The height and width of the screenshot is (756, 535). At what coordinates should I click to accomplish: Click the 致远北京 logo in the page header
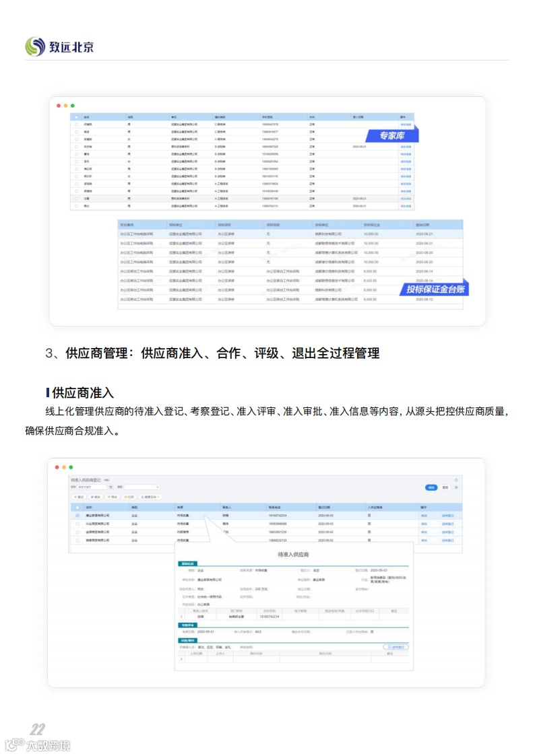(x=59, y=46)
